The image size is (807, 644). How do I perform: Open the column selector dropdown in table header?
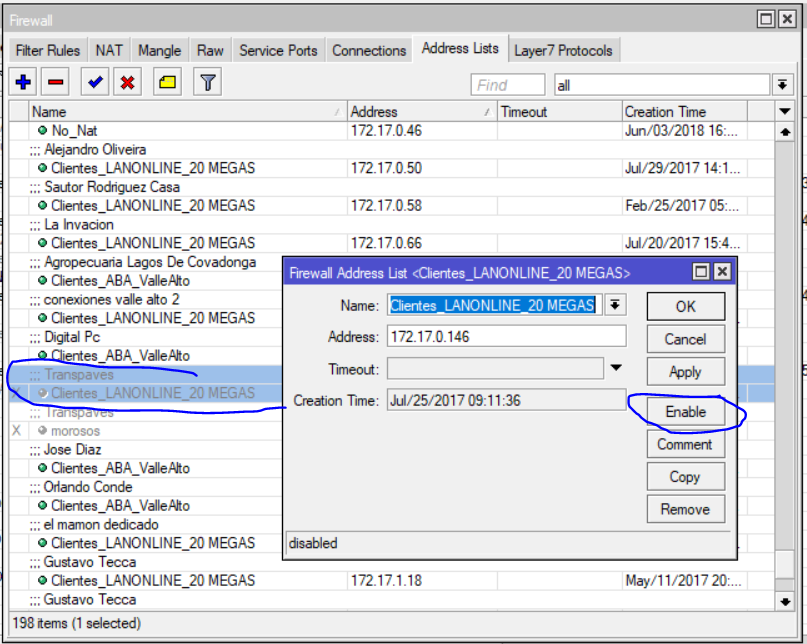coord(784,111)
